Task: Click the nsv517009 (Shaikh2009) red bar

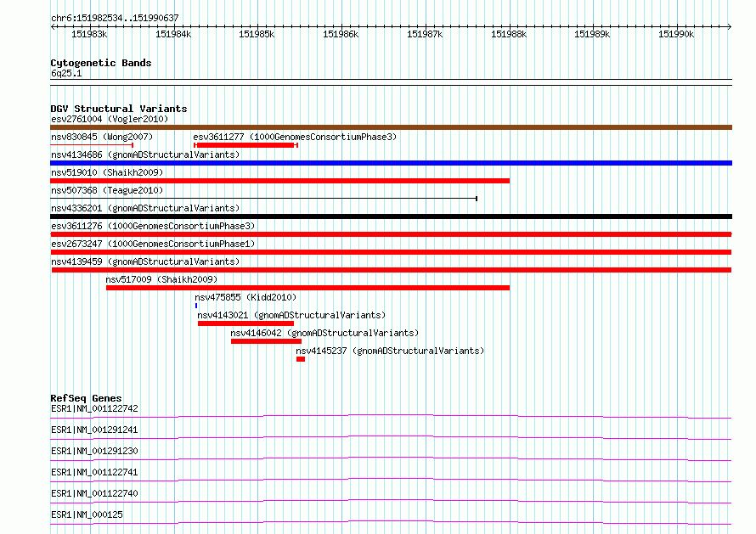Action: (307, 288)
